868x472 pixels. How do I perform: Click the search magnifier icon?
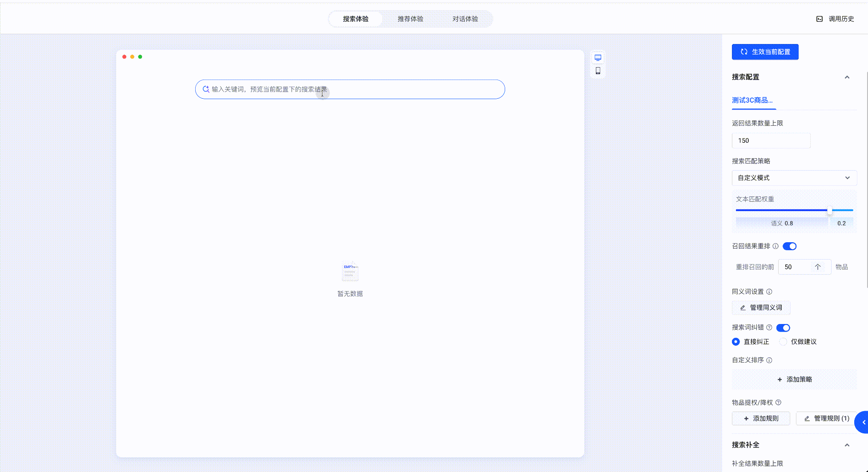pyautogui.click(x=206, y=89)
